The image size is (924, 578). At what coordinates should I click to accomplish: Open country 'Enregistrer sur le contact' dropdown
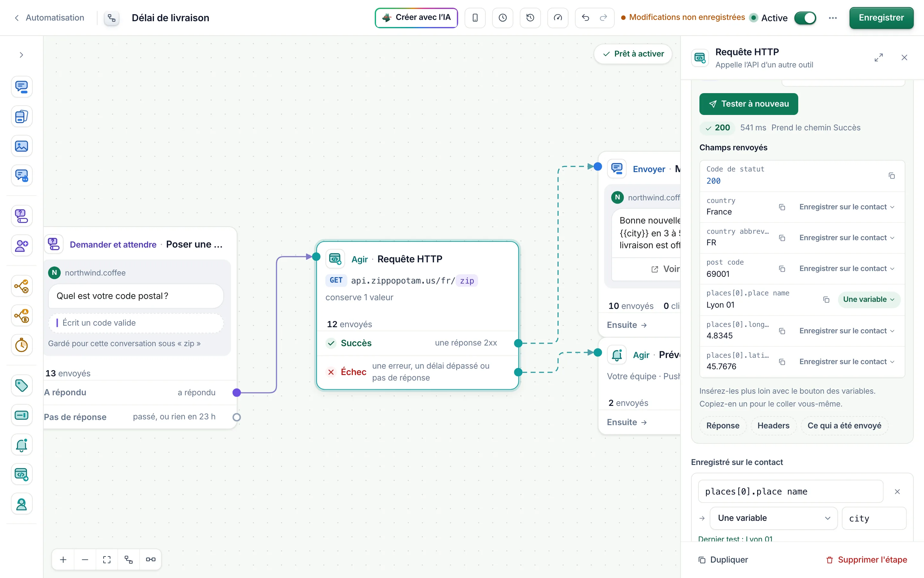pyautogui.click(x=846, y=207)
